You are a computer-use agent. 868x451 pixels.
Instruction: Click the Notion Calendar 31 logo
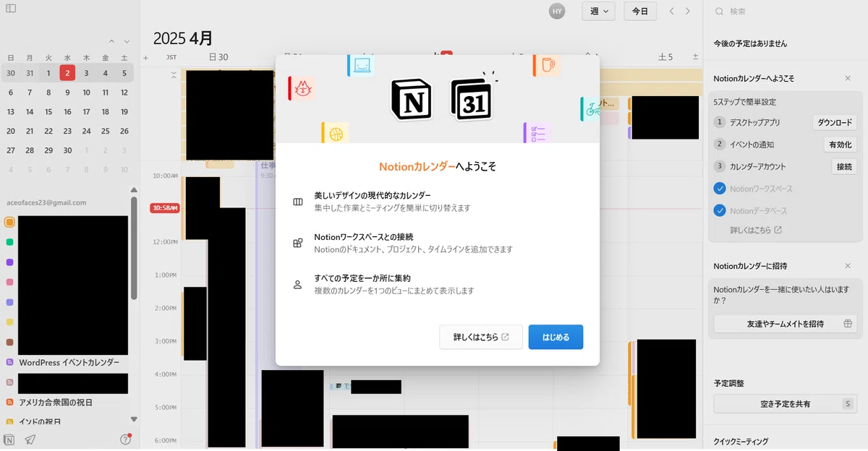point(472,99)
